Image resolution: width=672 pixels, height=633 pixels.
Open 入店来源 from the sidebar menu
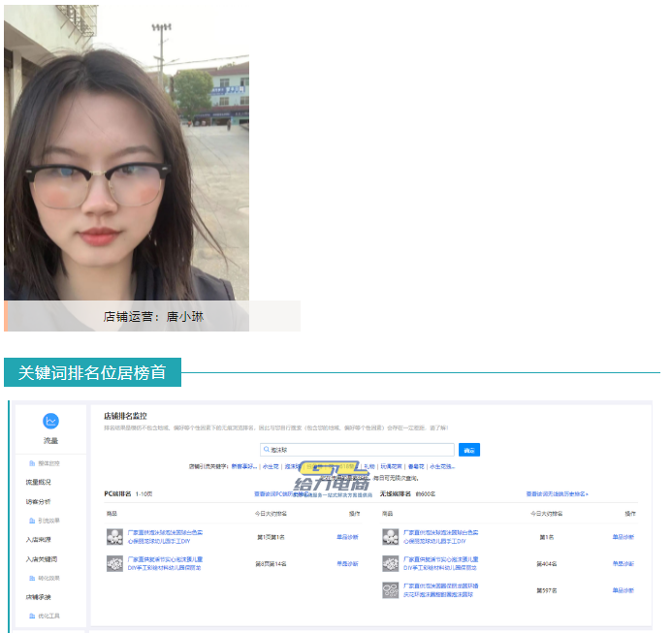39,539
